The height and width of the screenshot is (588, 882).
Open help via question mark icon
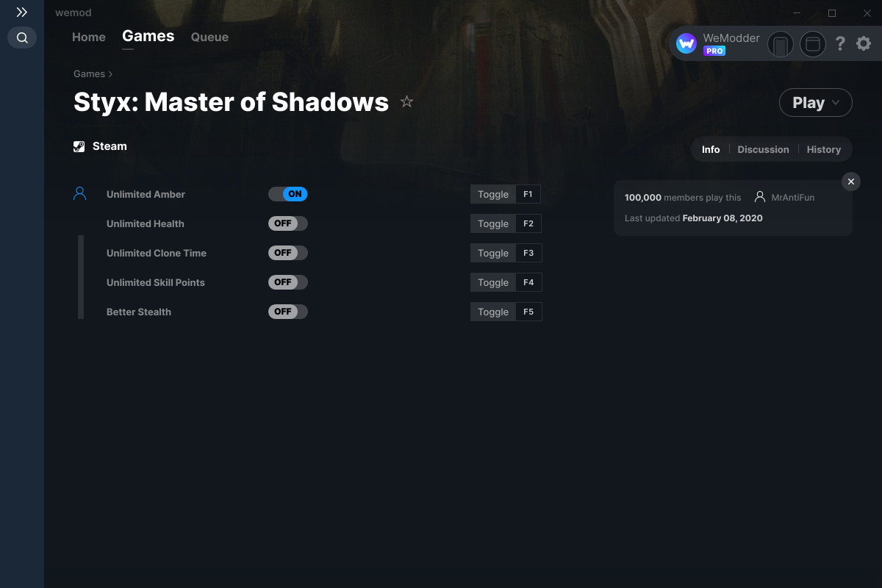point(840,44)
